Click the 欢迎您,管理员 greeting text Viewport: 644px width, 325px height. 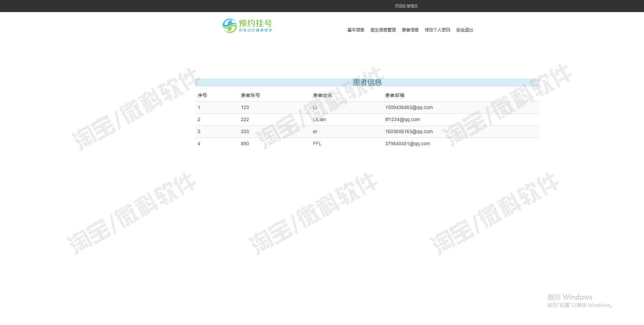[406, 6]
